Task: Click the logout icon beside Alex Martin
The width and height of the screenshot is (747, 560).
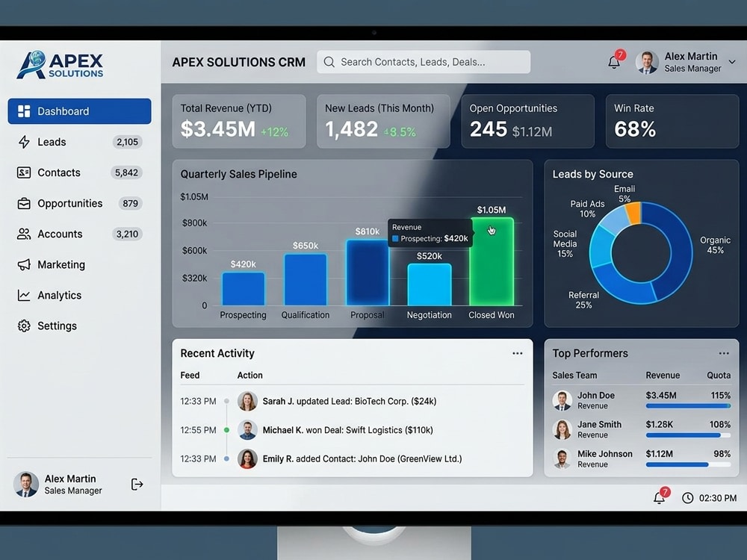Action: pos(137,485)
